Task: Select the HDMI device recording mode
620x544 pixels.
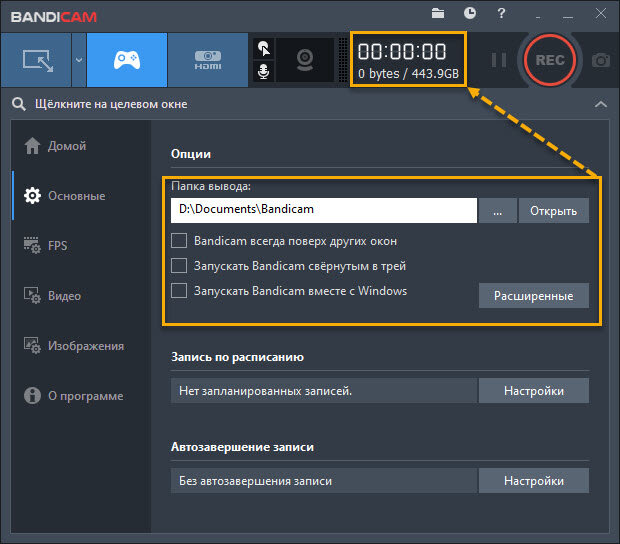Action: 208,60
